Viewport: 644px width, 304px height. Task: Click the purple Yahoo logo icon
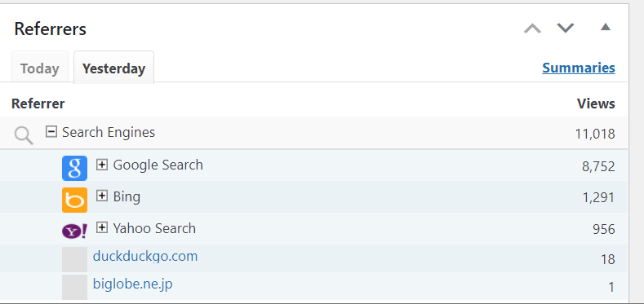click(74, 231)
